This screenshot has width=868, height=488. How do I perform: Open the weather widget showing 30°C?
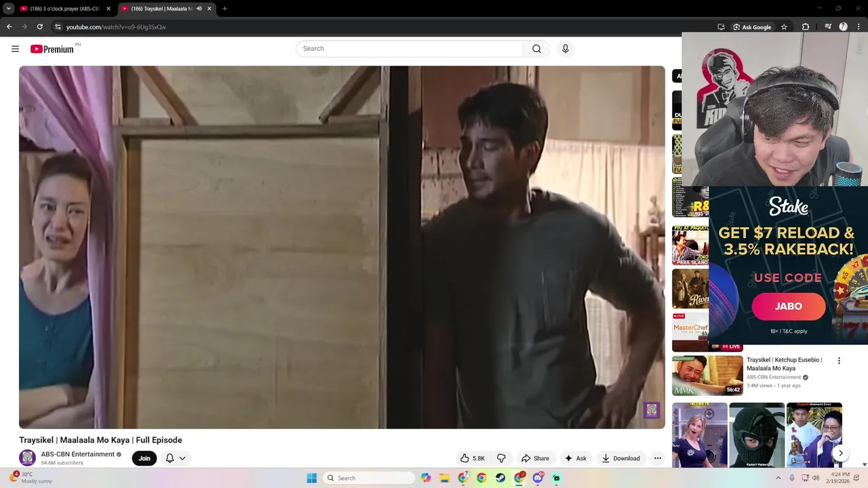point(30,478)
